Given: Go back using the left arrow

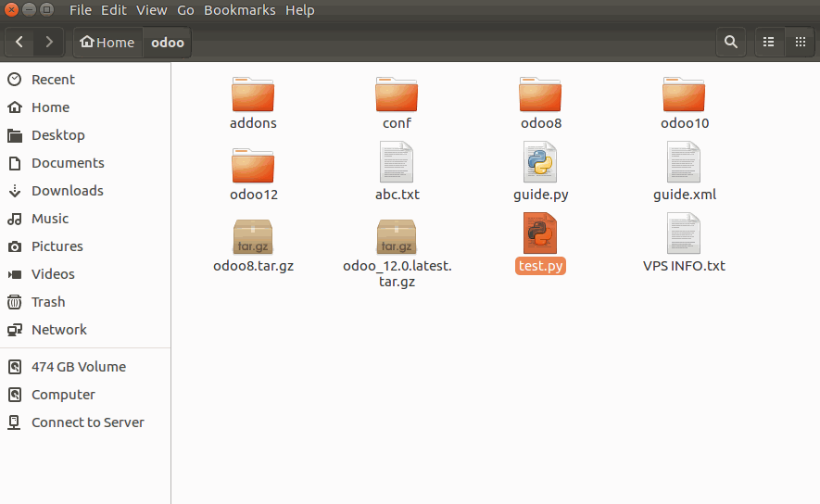Looking at the screenshot, I should 20,42.
